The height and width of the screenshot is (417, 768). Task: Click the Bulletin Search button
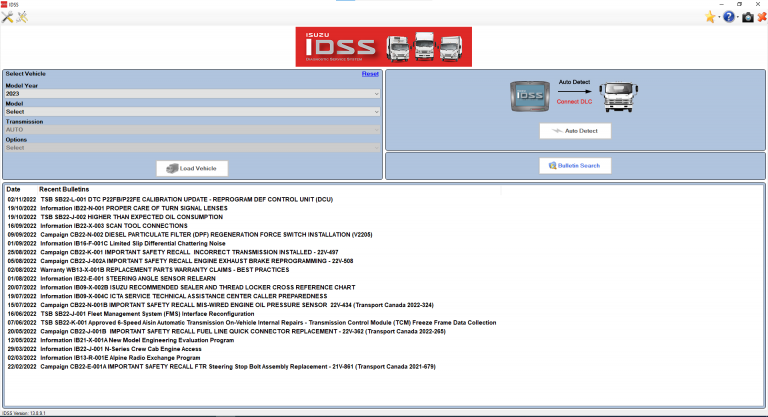pyautogui.click(x=575, y=166)
